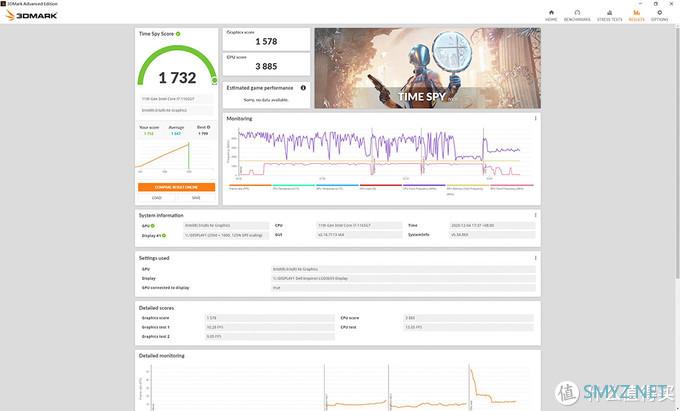Open the Results section icon
The height and width of the screenshot is (411, 680).
(636, 13)
